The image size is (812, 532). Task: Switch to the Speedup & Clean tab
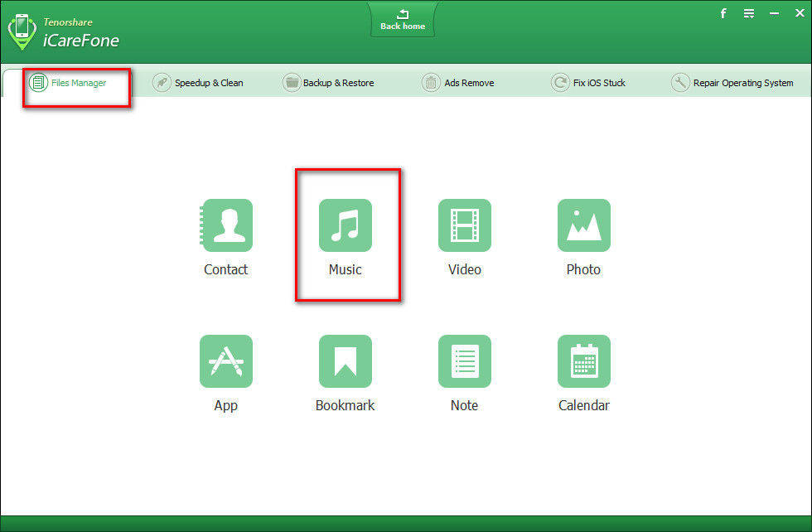click(198, 83)
